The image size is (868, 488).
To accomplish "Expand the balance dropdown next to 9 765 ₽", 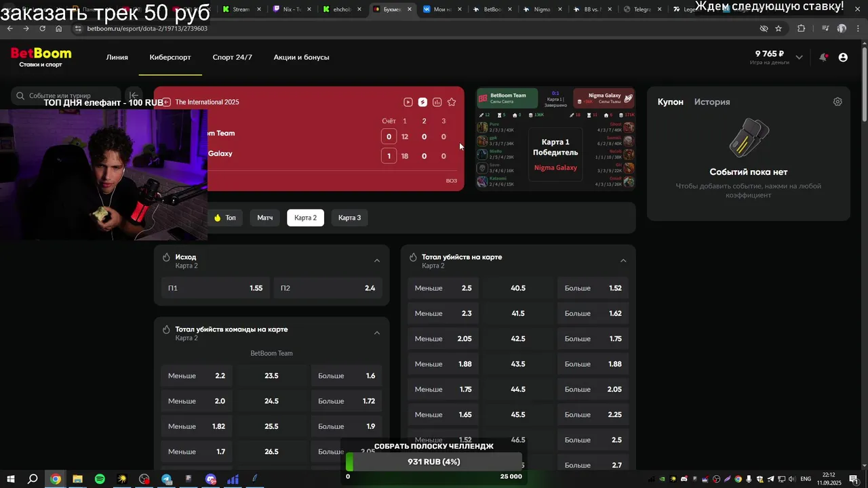I will 799,58.
